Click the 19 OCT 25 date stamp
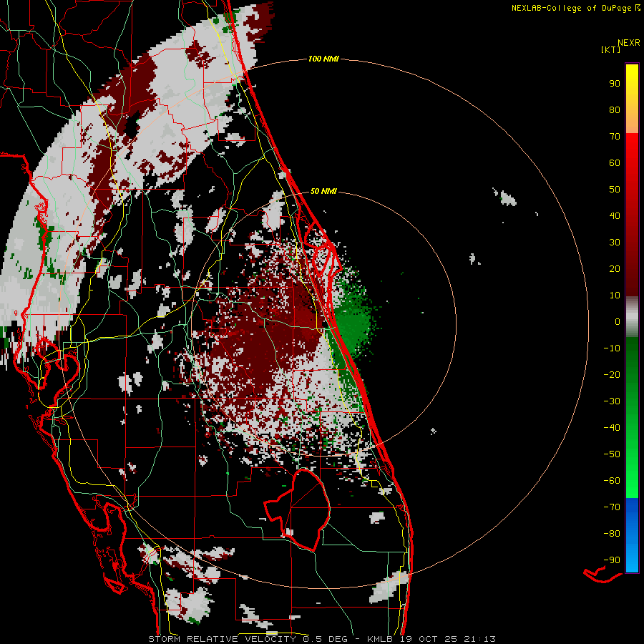Screen dimensions: 644x644 tap(428, 639)
